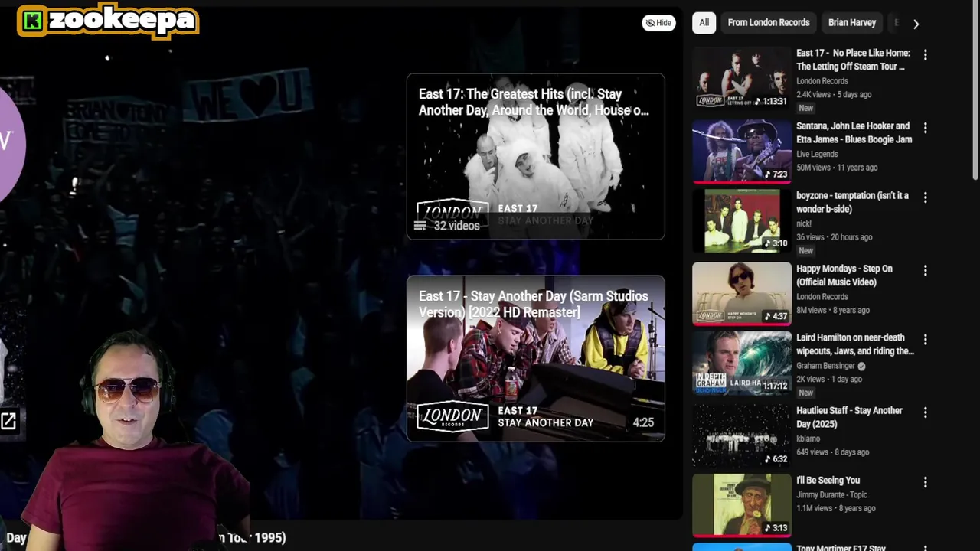Click the open-in-new-window icon at left edge
The height and width of the screenshot is (551, 980).
(x=8, y=421)
